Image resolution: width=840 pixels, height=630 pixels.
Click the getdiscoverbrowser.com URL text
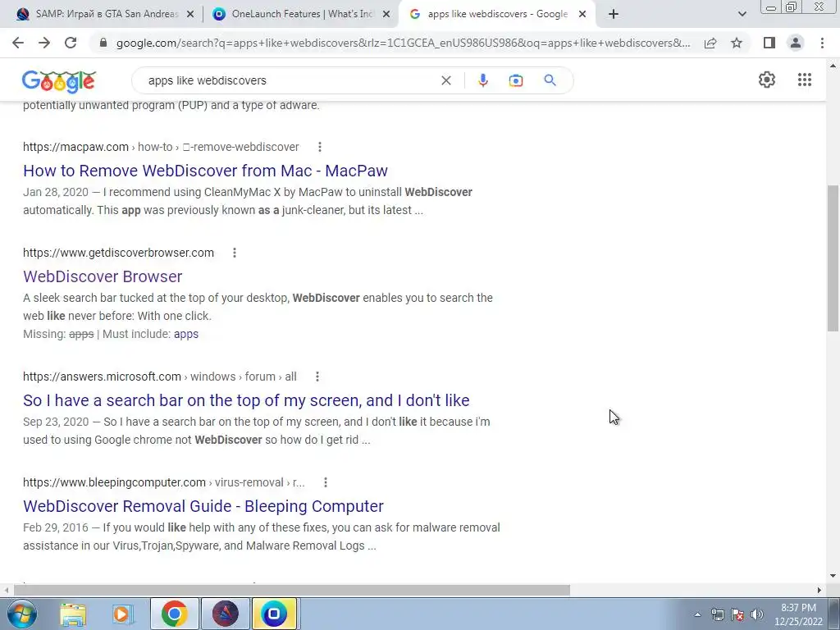[x=118, y=253]
